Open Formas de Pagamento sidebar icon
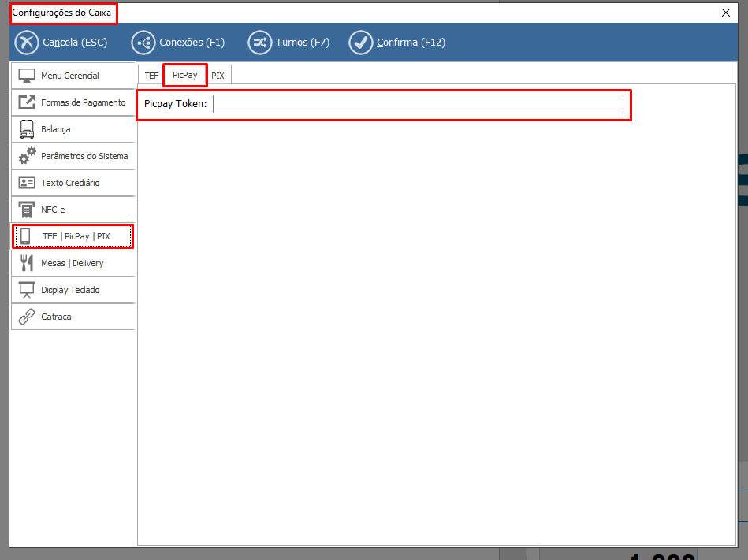The width and height of the screenshot is (748, 560). pos(28,102)
